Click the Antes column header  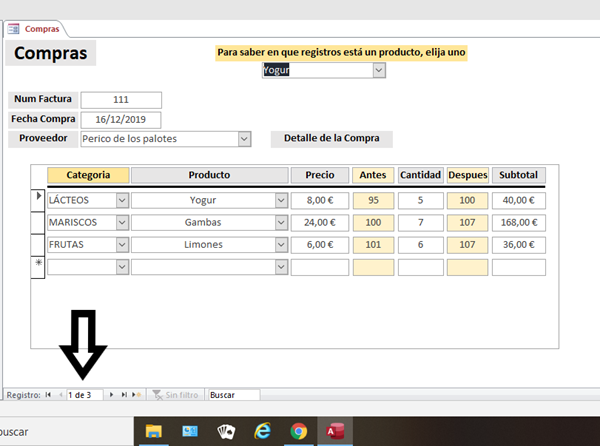(x=373, y=175)
